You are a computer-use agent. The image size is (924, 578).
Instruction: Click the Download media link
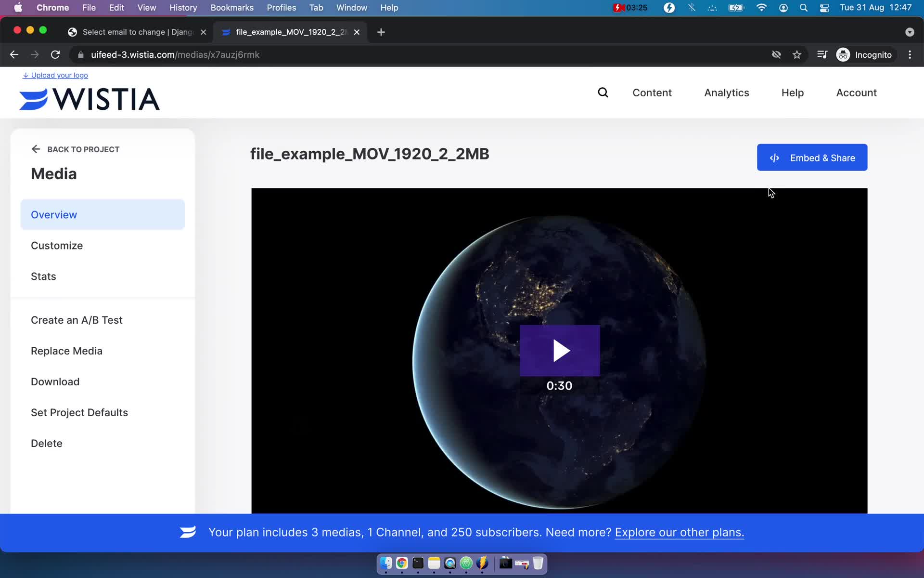(x=55, y=381)
